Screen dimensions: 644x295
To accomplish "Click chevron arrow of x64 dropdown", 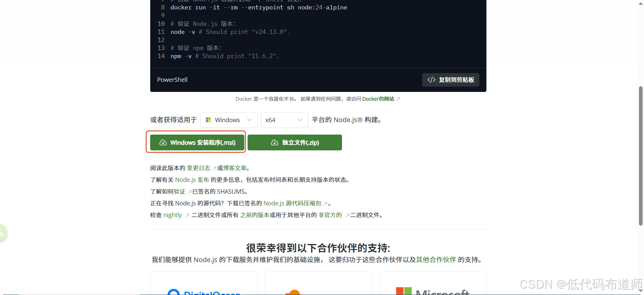I will [x=300, y=120].
